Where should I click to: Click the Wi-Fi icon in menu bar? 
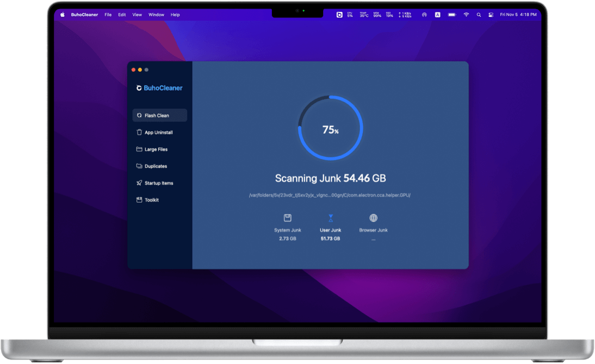click(466, 15)
